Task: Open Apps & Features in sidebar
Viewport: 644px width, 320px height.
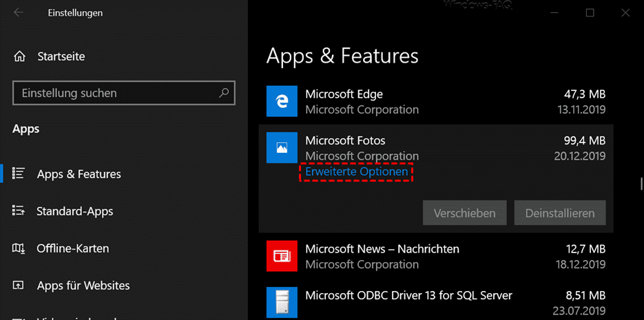Action: [79, 174]
